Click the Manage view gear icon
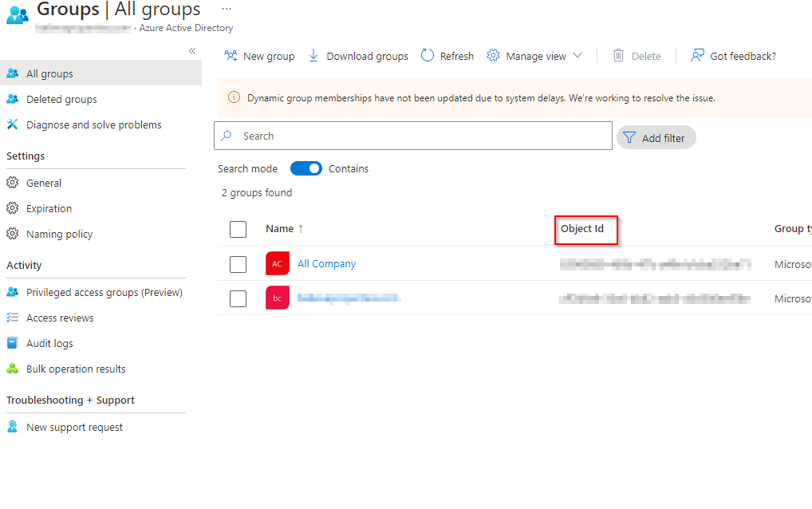812x509 pixels. click(x=493, y=55)
